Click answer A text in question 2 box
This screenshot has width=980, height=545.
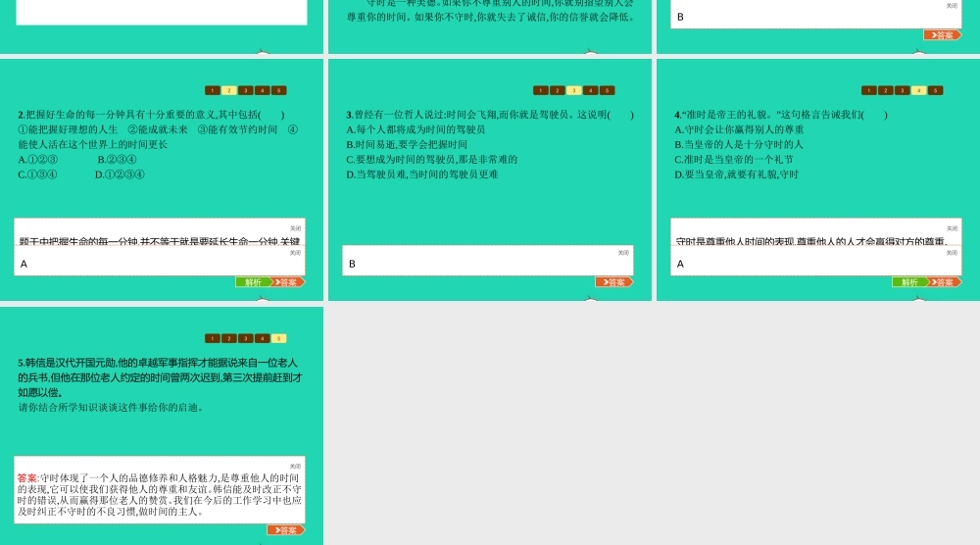[24, 265]
